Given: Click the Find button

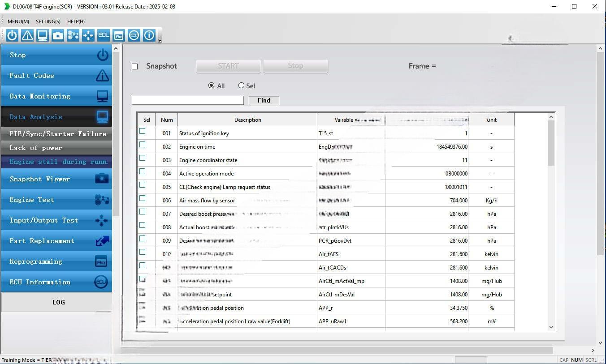Looking at the screenshot, I should (264, 100).
